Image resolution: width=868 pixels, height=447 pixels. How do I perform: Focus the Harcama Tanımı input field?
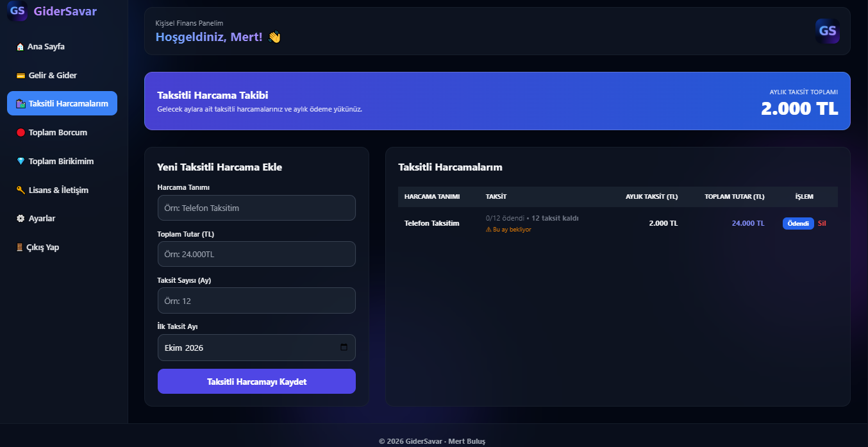(256, 208)
